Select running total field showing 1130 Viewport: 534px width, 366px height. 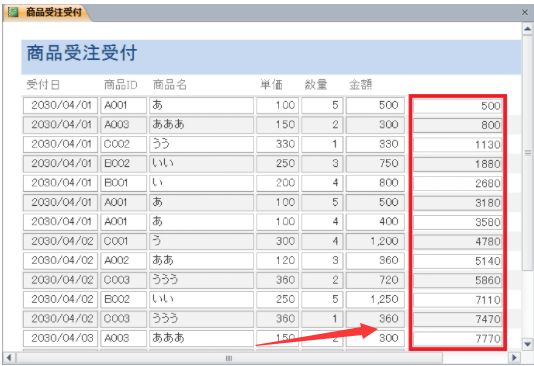[x=457, y=145]
